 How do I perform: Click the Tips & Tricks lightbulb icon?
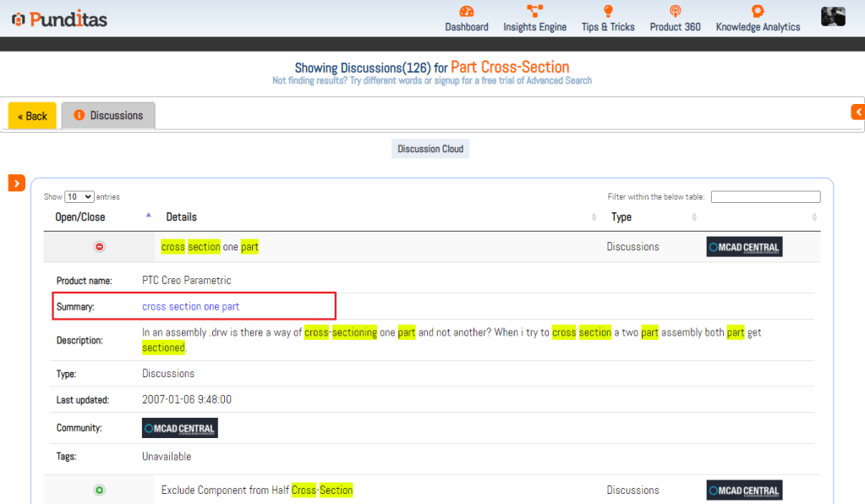tap(608, 11)
